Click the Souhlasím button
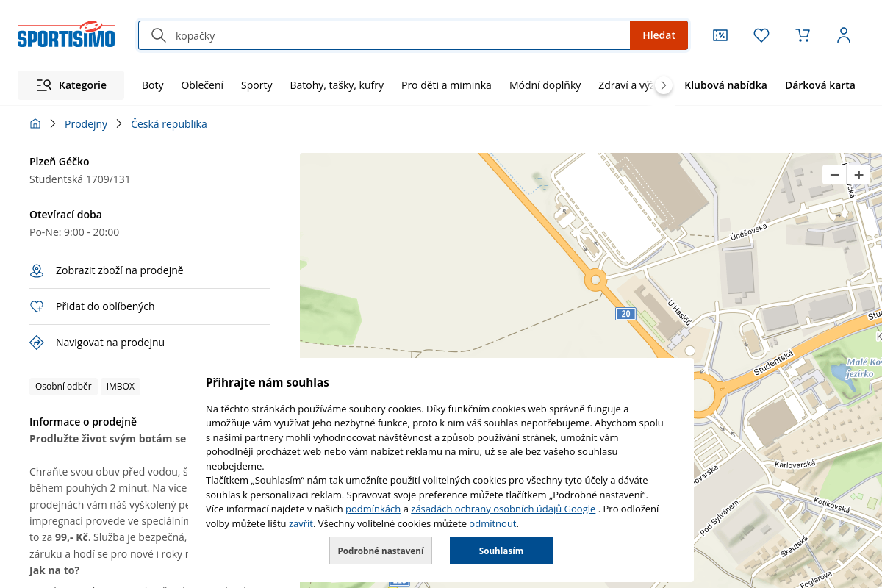882x588 pixels. point(501,551)
